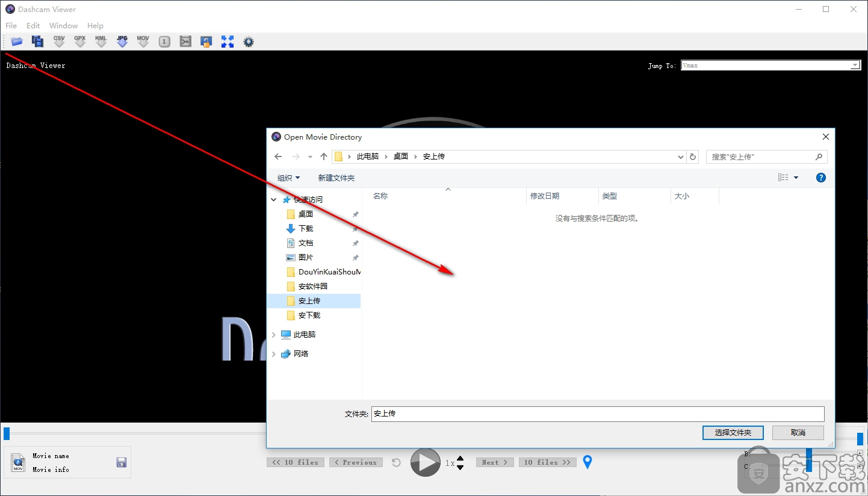Export track as KML

pos(101,42)
